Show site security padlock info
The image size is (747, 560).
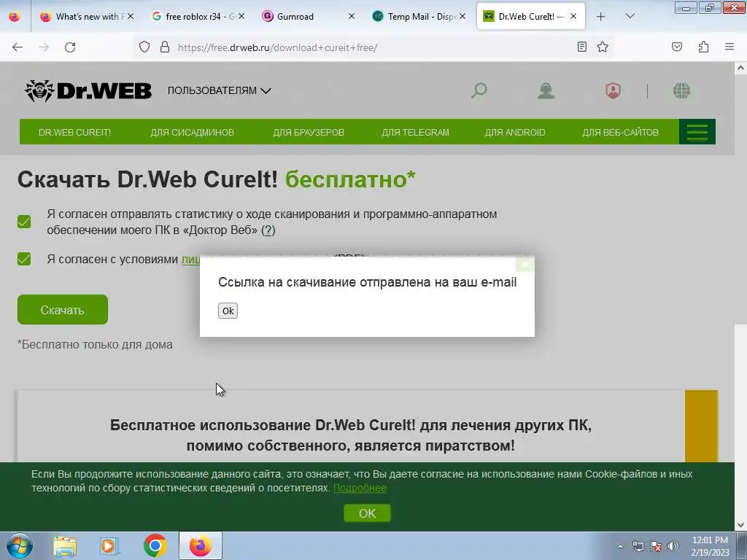[165, 47]
